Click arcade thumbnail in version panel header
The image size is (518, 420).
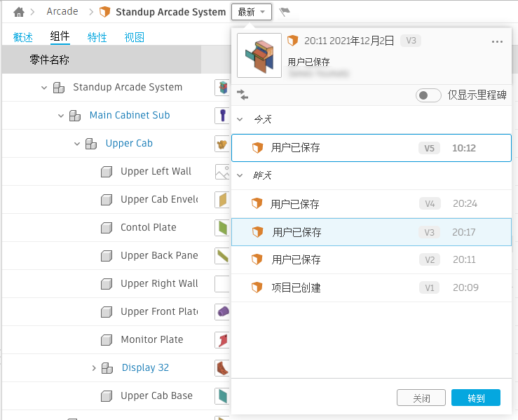[259, 55]
